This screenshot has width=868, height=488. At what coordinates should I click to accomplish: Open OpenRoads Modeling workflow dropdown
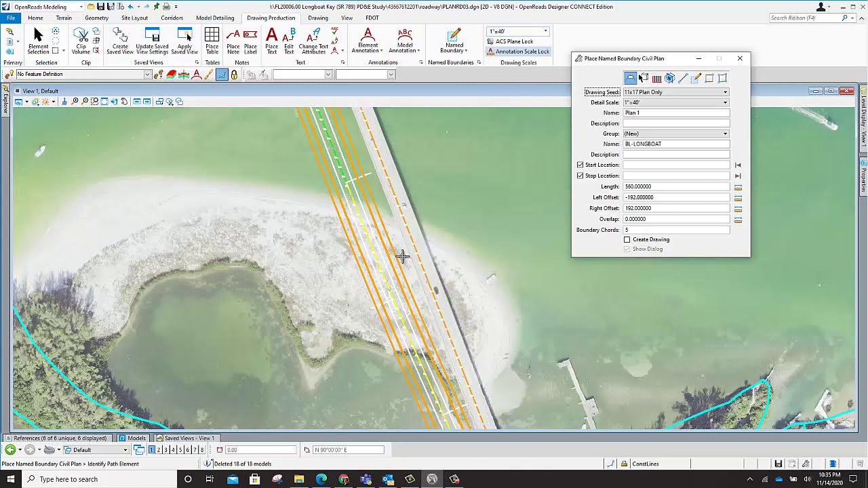tap(47, 7)
